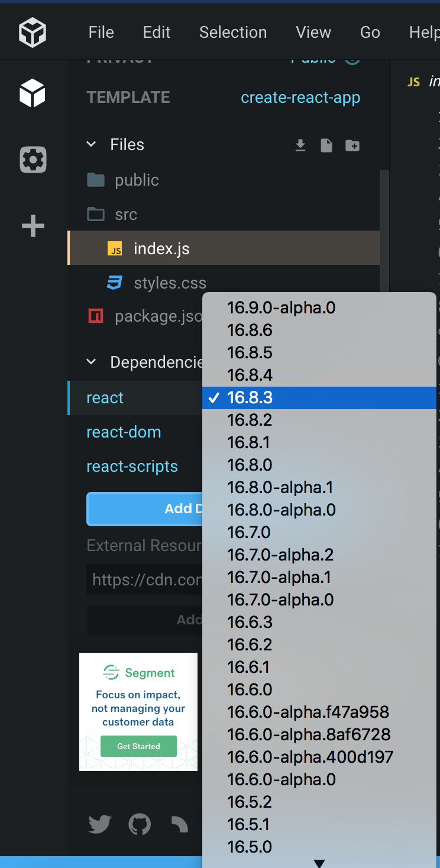Viewport: 440px width, 868px height.
Task: Open the File menu
Action: tap(101, 33)
